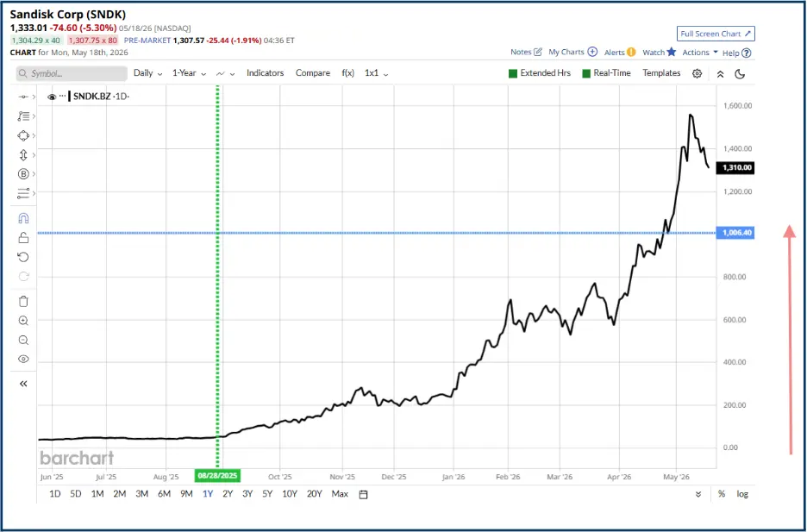Toggle the magnet snap mode
The width and height of the screenshot is (807, 532).
click(23, 218)
